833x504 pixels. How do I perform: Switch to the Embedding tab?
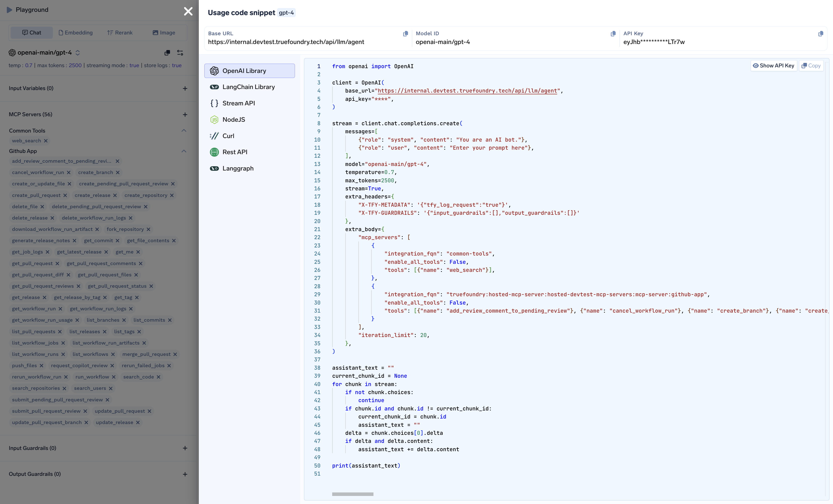point(76,32)
